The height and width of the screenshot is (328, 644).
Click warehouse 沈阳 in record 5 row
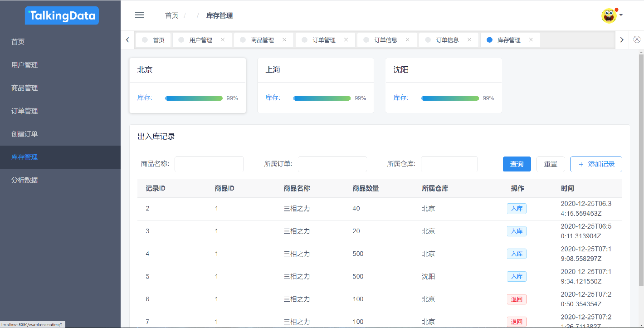pyautogui.click(x=429, y=277)
